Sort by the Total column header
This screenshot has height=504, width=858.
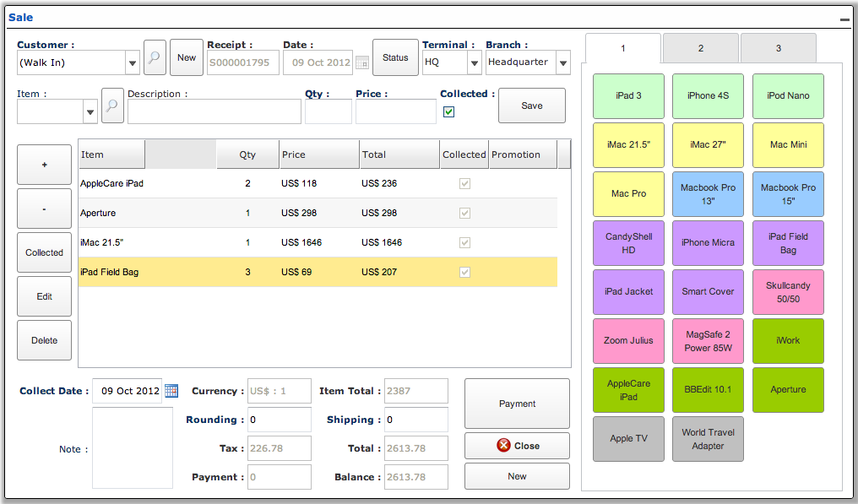point(399,154)
